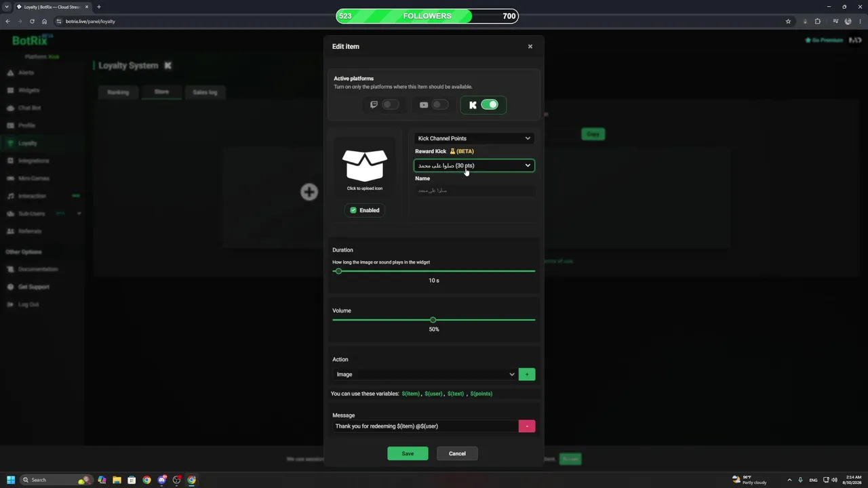Toggle the Twitch platform switch

tap(391, 104)
